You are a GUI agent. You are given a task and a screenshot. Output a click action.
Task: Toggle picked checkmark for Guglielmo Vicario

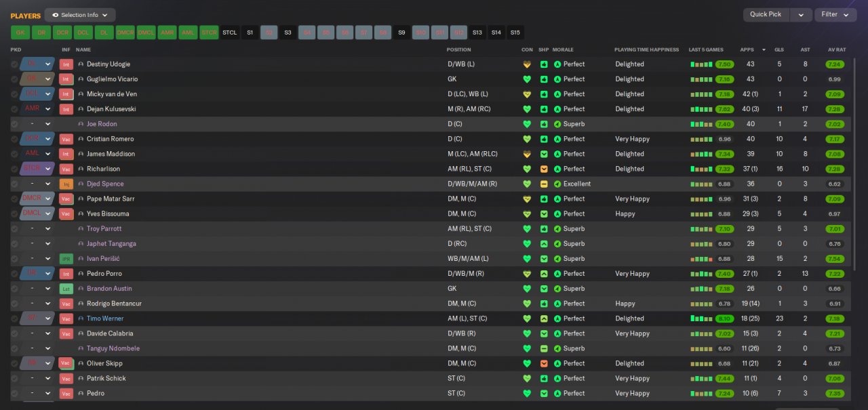coord(14,79)
